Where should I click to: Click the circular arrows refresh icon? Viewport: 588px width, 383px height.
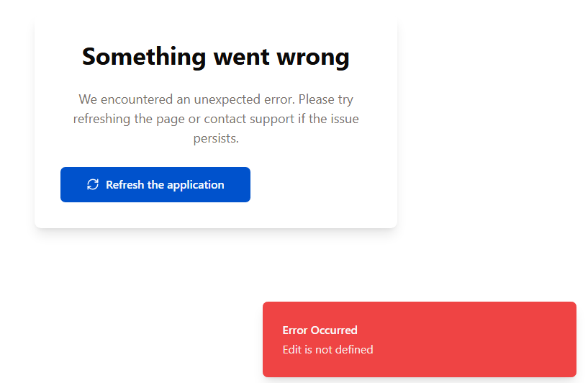pyautogui.click(x=93, y=184)
